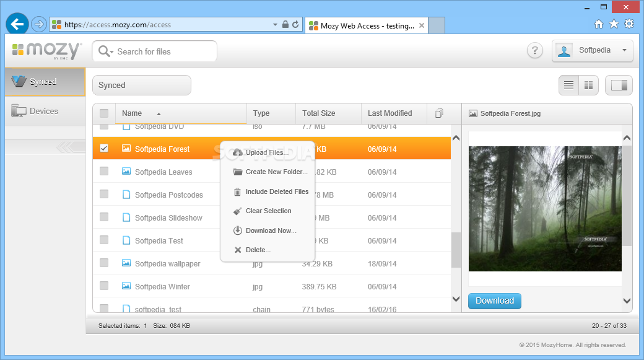Click the preview pane scrollbar thumb

[627, 195]
